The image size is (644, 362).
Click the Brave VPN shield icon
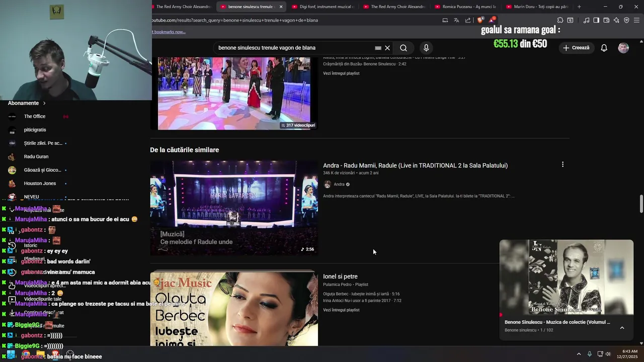point(626,20)
